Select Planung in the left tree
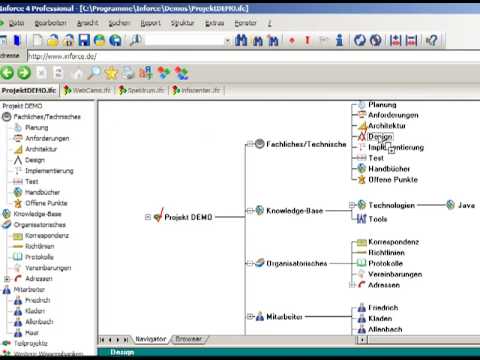Screen dimensions: 480x360 tap(37, 128)
